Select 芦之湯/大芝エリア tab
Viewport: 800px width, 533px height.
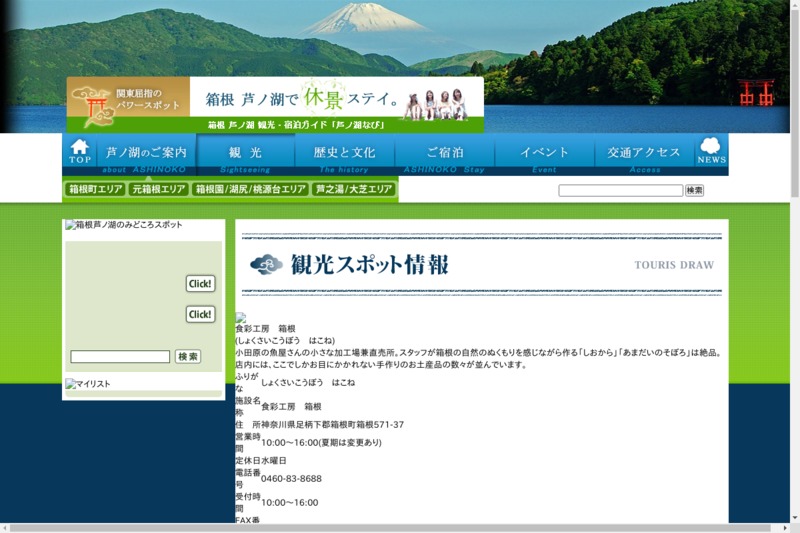354,189
